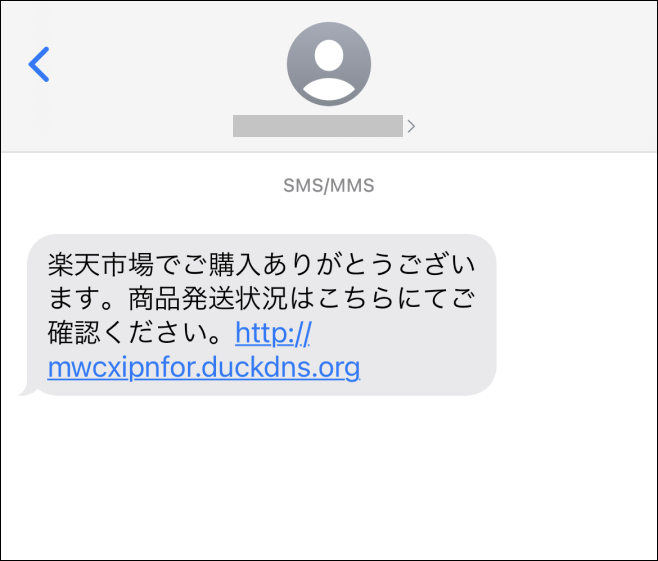
Task: Click empty conversation area below the message
Action: [x=329, y=478]
